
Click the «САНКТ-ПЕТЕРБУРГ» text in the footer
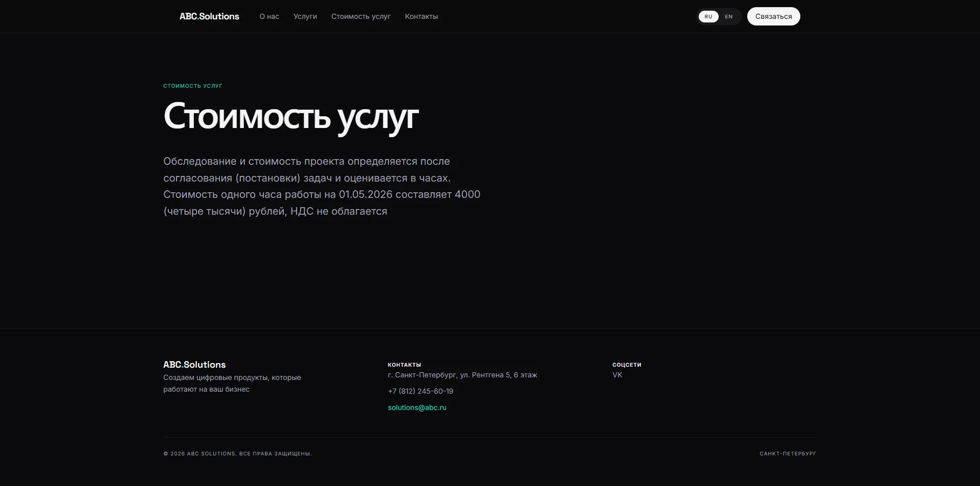788,453
